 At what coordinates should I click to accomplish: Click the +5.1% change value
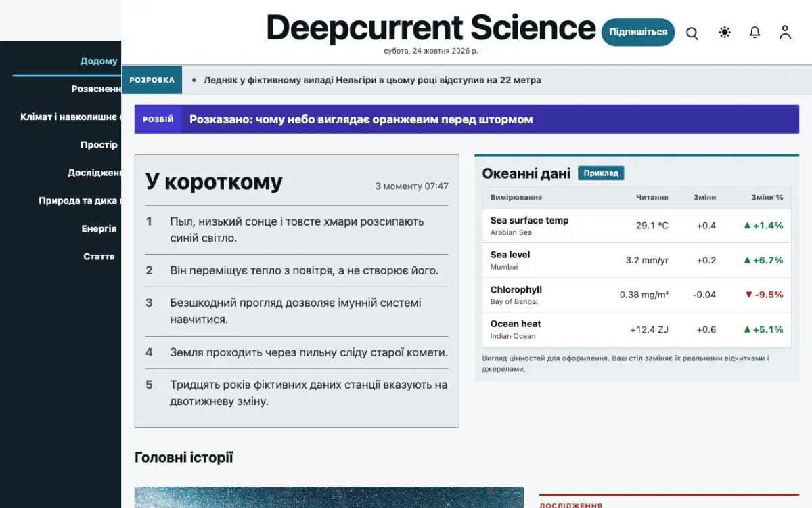pyautogui.click(x=763, y=330)
